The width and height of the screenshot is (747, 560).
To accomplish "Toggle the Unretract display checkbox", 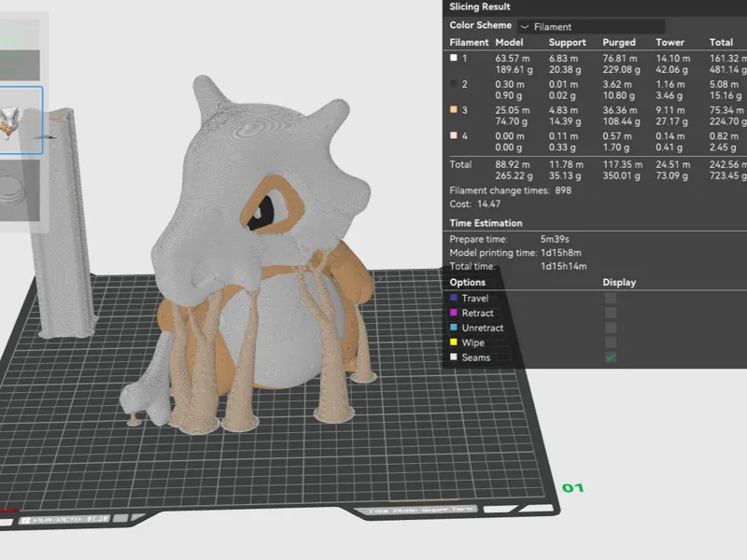I will (611, 328).
